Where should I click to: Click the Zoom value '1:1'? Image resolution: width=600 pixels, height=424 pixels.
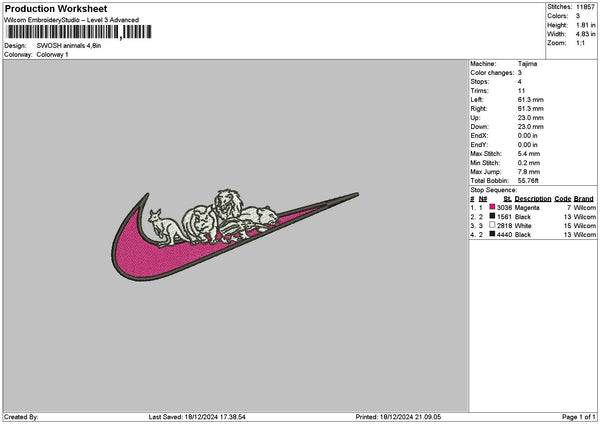click(x=580, y=43)
